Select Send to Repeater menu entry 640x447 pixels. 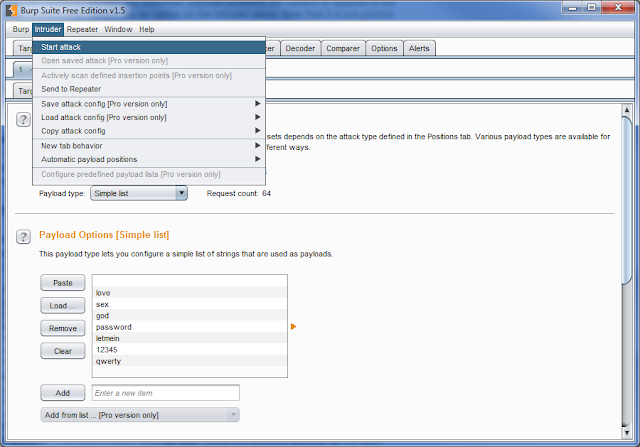point(149,89)
